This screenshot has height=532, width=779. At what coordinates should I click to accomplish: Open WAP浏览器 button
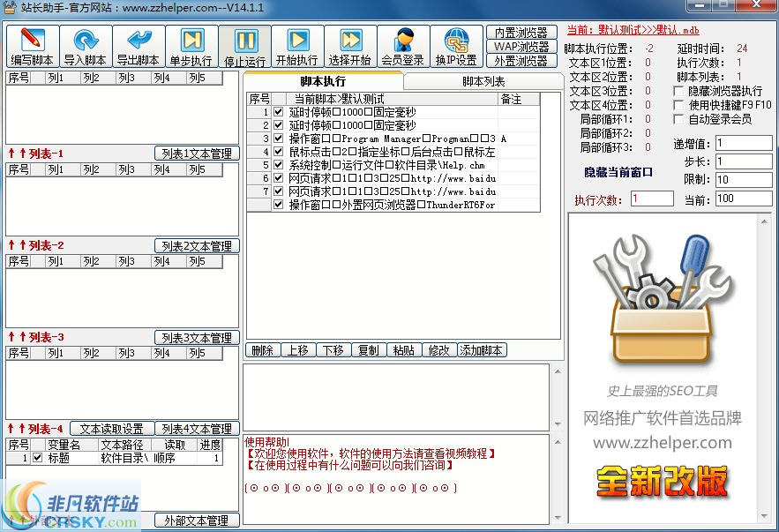pyautogui.click(x=521, y=47)
